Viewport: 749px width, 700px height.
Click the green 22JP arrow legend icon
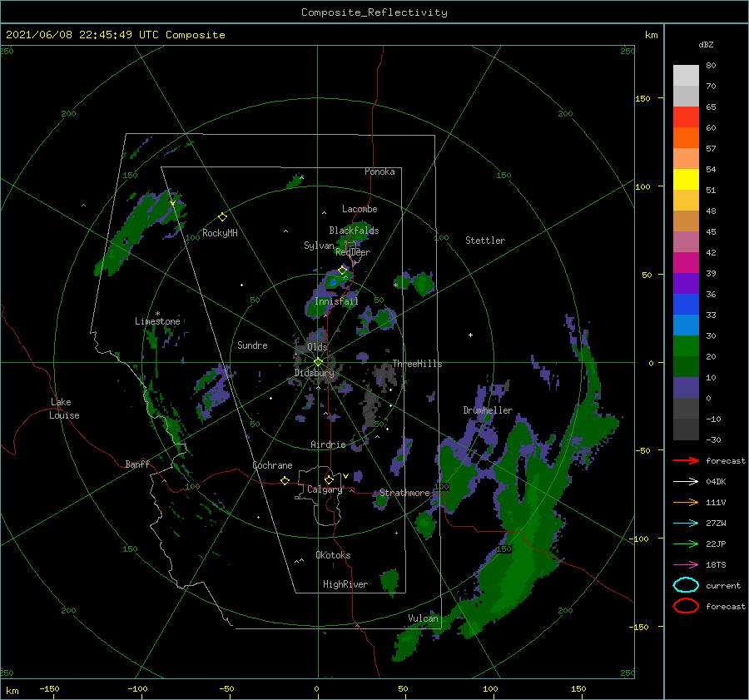pos(686,544)
